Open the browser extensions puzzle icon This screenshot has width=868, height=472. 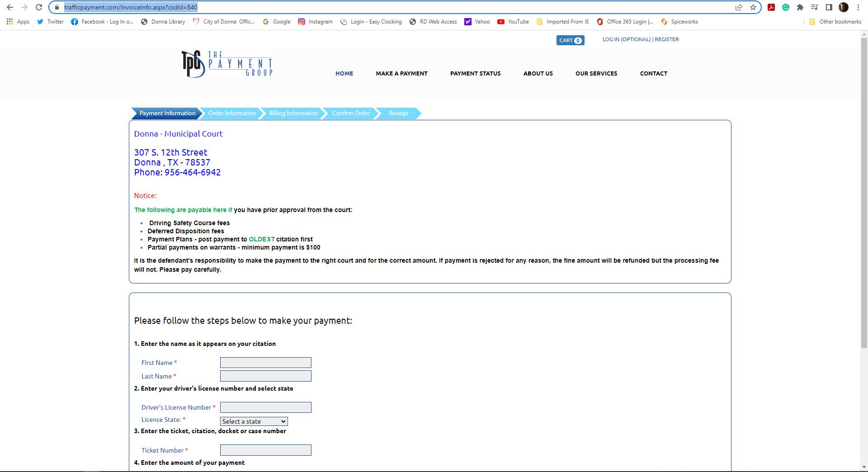click(x=800, y=7)
